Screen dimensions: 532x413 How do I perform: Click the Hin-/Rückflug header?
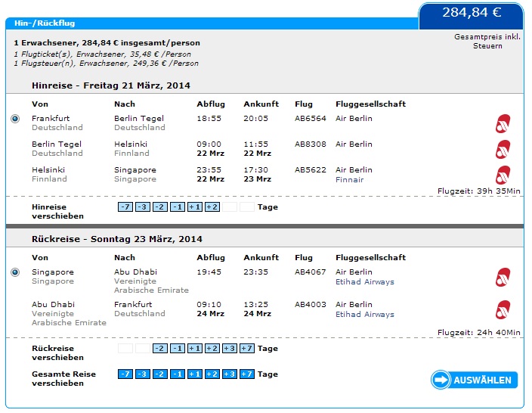(x=45, y=23)
